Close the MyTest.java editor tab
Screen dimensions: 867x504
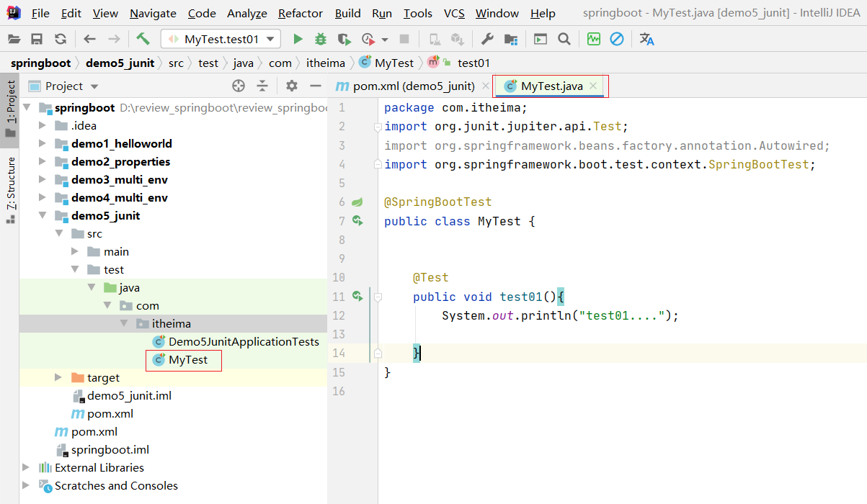(593, 86)
